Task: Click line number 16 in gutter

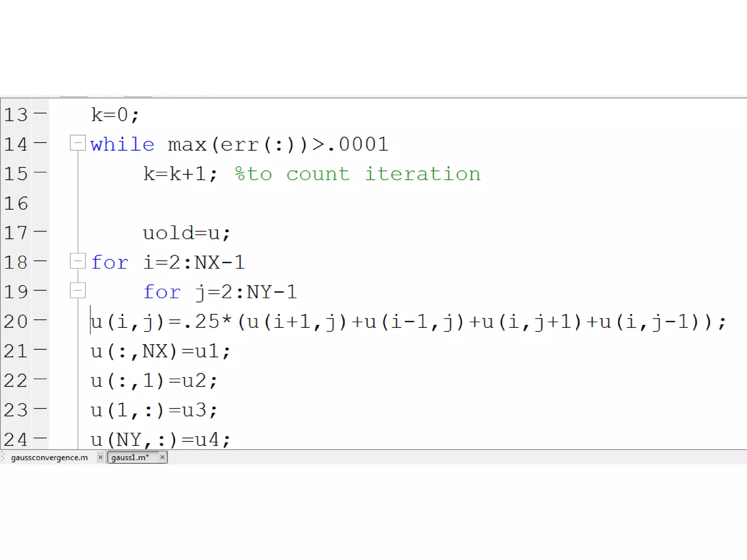Action: click(16, 203)
